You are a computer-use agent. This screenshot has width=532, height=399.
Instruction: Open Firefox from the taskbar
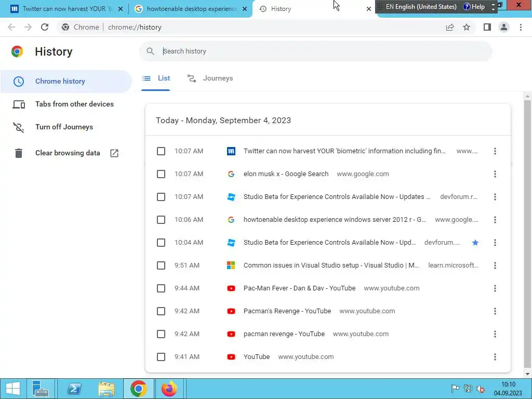point(169,389)
